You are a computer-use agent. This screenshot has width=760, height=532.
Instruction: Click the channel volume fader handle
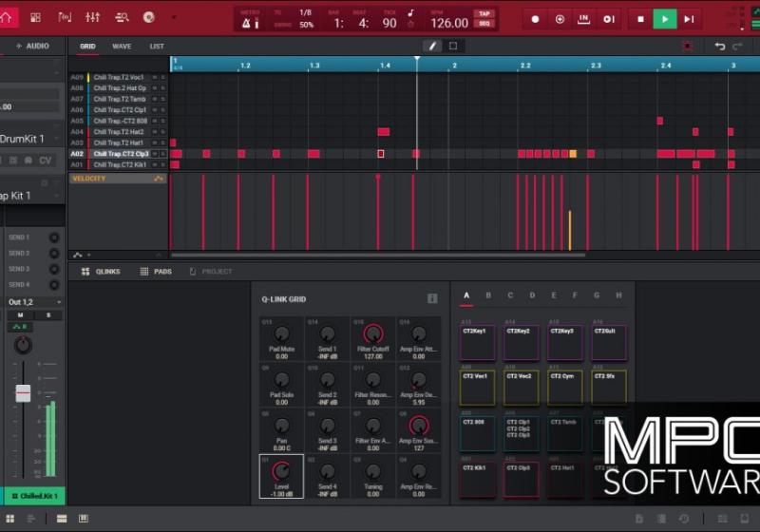pyautogui.click(x=23, y=392)
